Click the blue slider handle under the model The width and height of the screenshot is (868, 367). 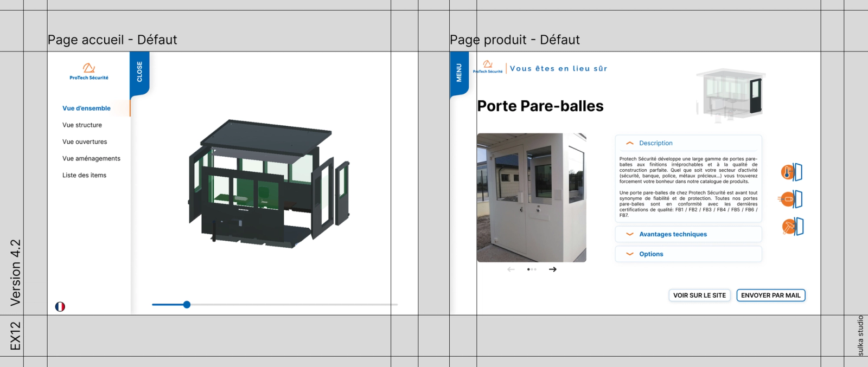coord(187,305)
